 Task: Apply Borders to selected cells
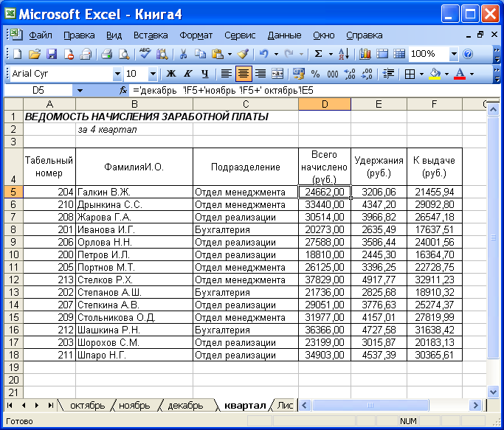(x=410, y=74)
